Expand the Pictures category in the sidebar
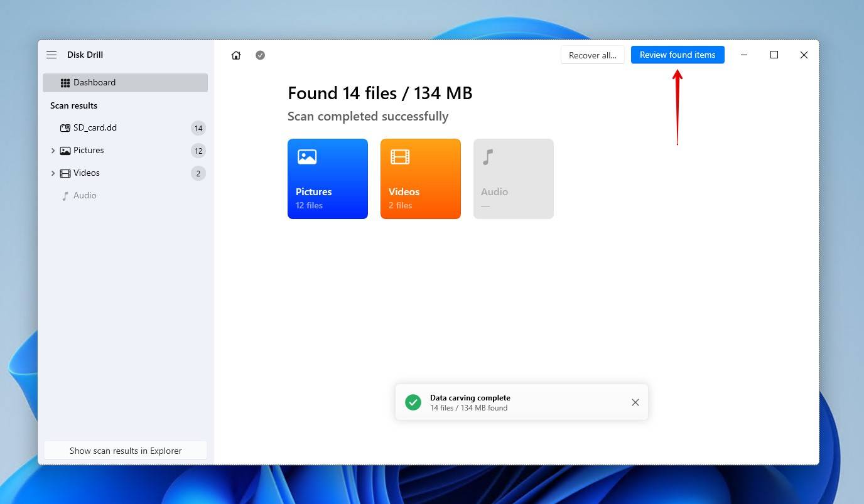Image resolution: width=864 pixels, height=504 pixels. click(53, 151)
